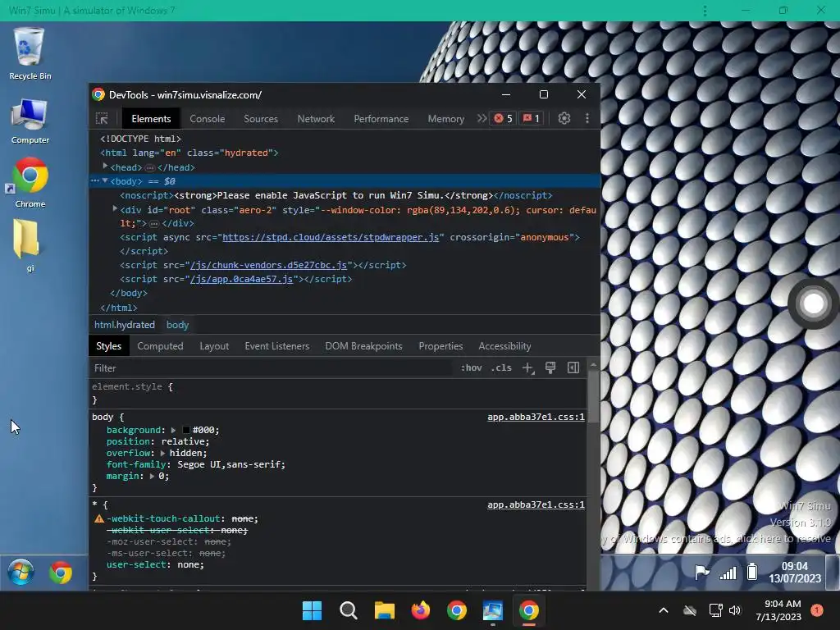Screen dimensions: 840x630
Task: Show more DevTools tabs chevron
Action: (482, 118)
